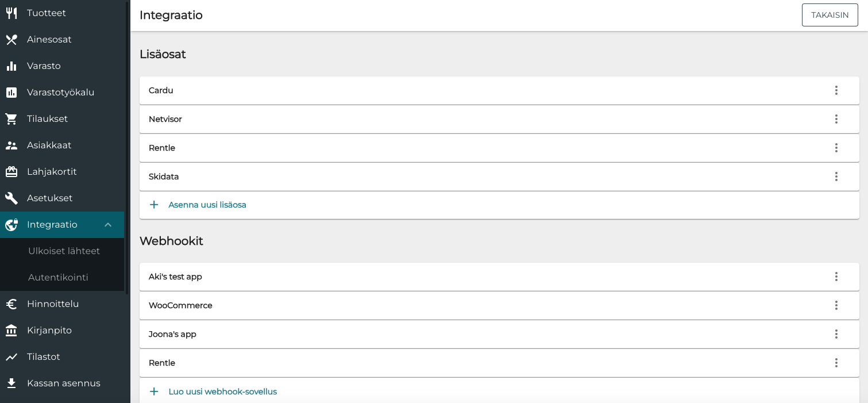The height and width of the screenshot is (403, 868).
Task: Click the Kirjanpito bank building icon
Action: tap(11, 331)
